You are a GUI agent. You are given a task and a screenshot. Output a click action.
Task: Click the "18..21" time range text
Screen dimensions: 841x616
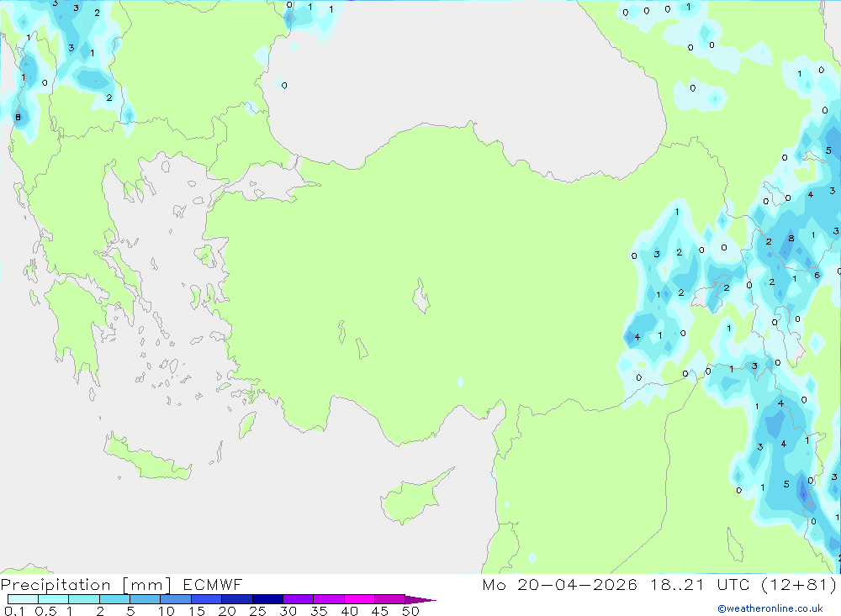click(x=677, y=584)
